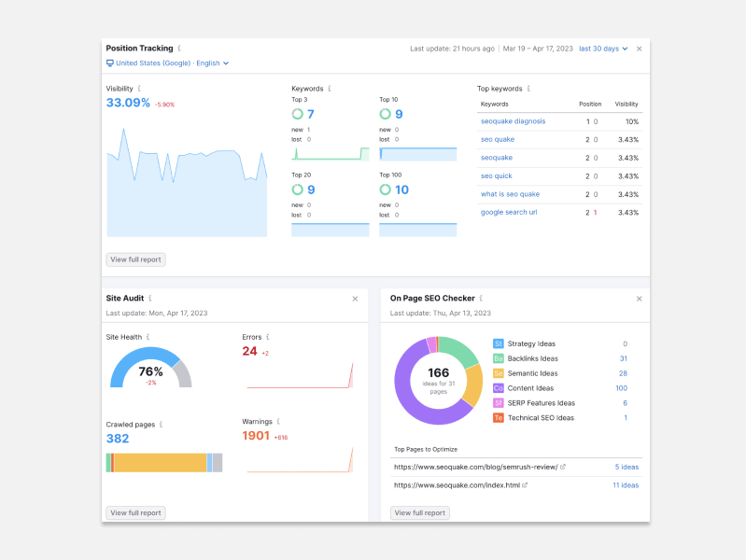The image size is (746, 560).
Task: Click external link icon beside semrush-review URL
Action: pyautogui.click(x=563, y=467)
